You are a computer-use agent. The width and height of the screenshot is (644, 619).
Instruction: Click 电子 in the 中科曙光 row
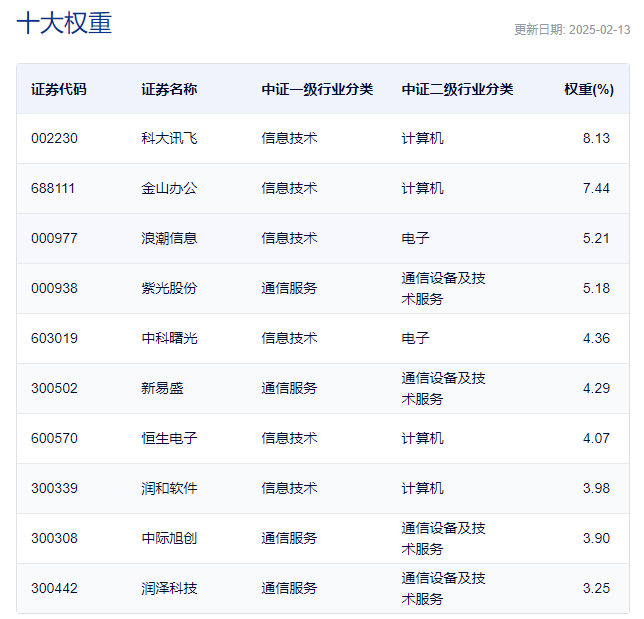pos(415,338)
